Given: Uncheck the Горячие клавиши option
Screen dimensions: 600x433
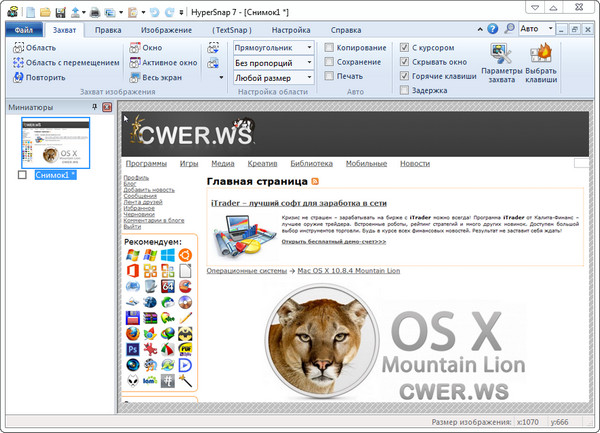Looking at the screenshot, I should click(x=404, y=76).
